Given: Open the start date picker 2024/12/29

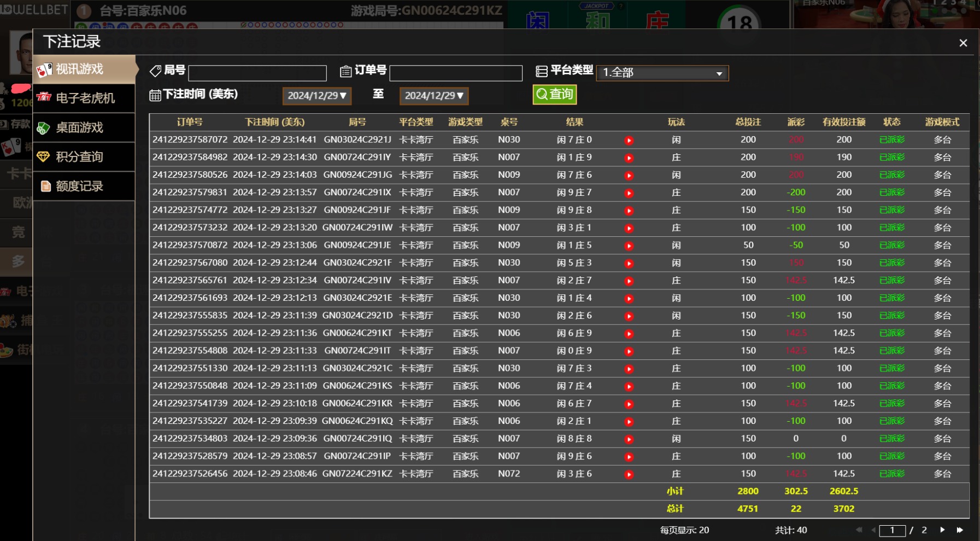Looking at the screenshot, I should coord(317,96).
